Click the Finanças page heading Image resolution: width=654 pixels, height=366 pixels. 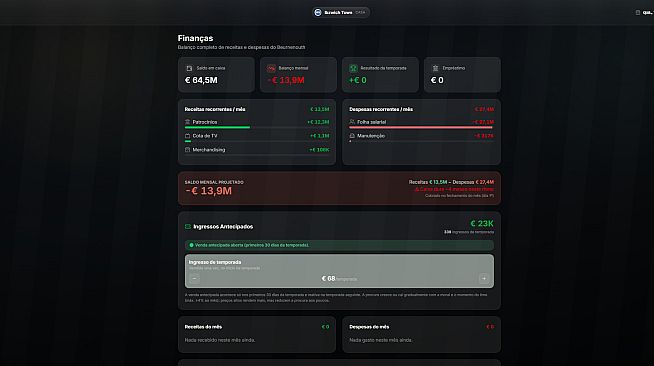195,38
